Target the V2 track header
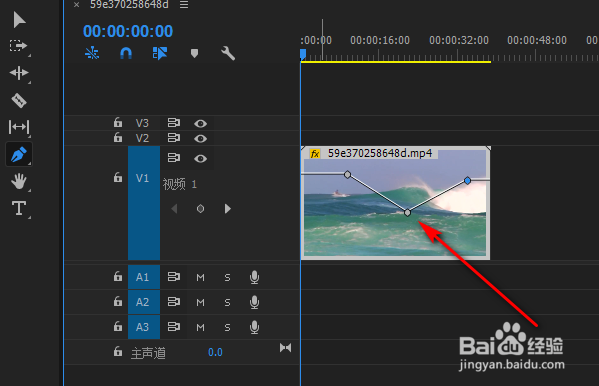This screenshot has height=386, width=599. coord(142,138)
